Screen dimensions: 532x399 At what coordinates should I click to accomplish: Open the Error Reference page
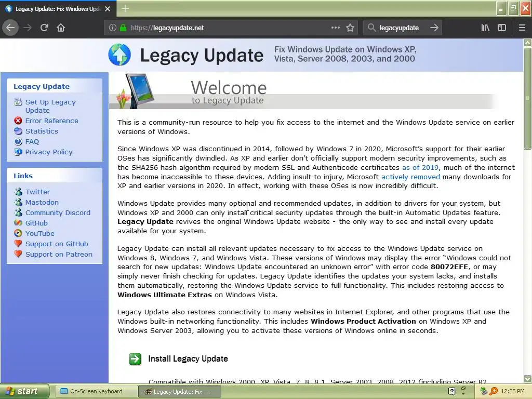[x=51, y=121]
